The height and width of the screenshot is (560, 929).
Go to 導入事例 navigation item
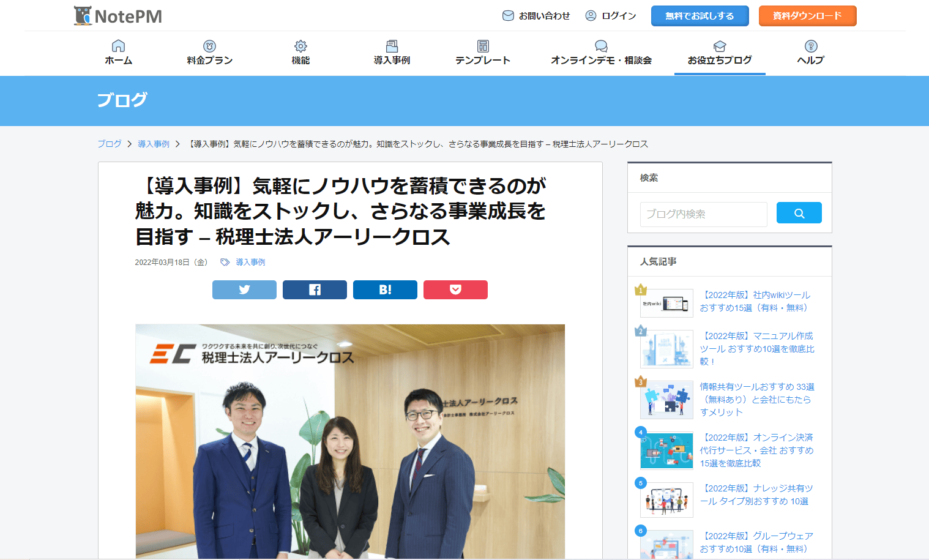click(x=392, y=53)
